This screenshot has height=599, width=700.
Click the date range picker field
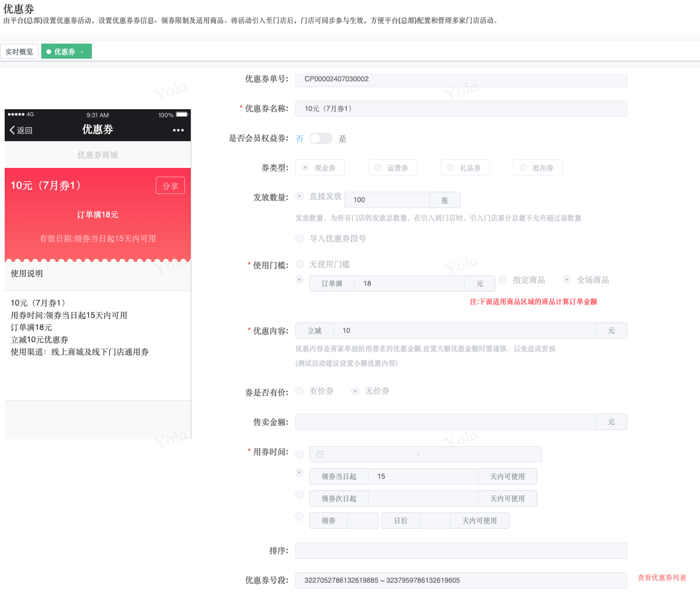coord(425,454)
